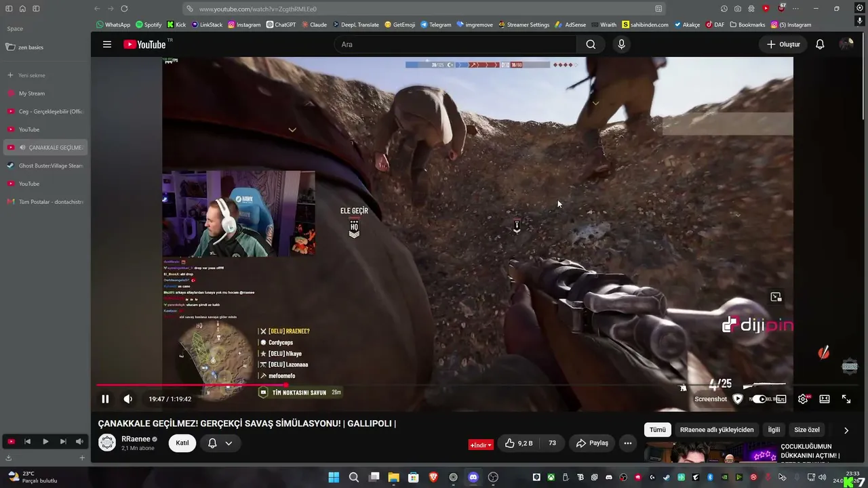This screenshot has width=868, height=488.
Task: Switch to Tüm Postalar tab
Action: [x=45, y=202]
